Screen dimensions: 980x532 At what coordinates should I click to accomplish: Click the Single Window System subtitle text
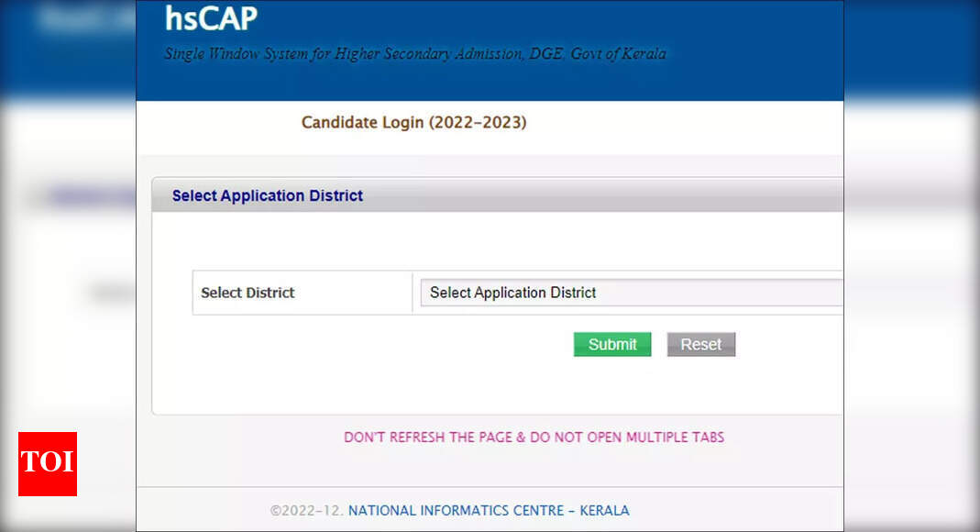click(413, 53)
